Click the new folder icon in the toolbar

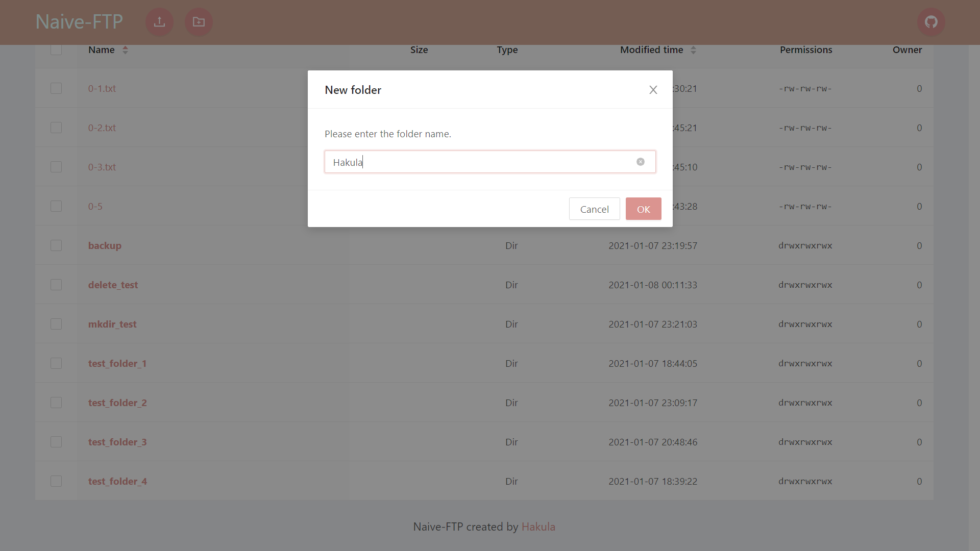click(x=198, y=22)
